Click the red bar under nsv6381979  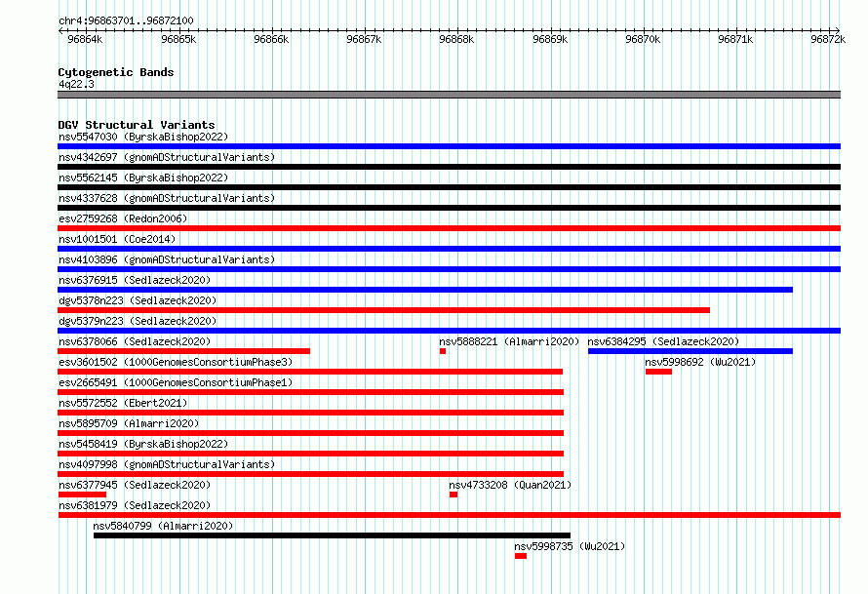pos(449,515)
